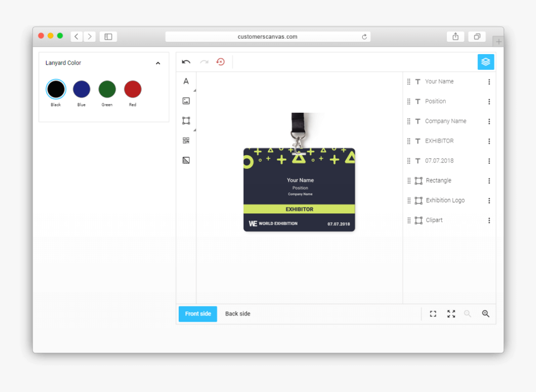Select the Text tool (A icon)
The width and height of the screenshot is (536, 392).
186,82
